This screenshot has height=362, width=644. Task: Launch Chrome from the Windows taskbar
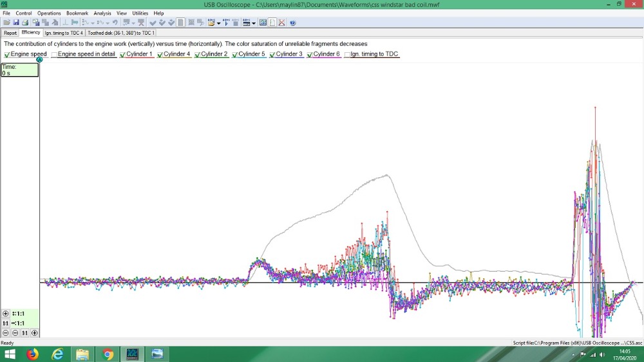(108, 354)
